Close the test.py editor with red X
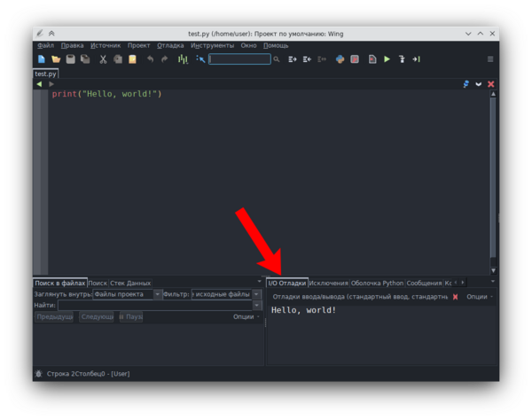 pos(491,84)
